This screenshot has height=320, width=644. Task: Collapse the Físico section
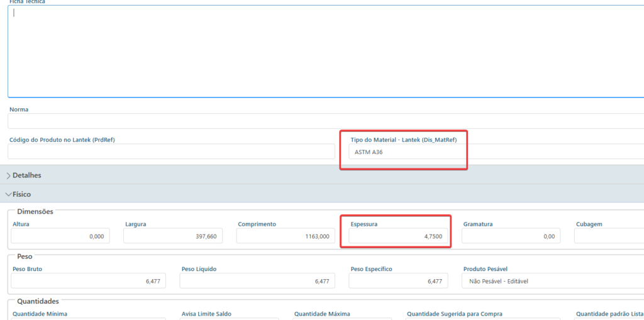(x=21, y=194)
